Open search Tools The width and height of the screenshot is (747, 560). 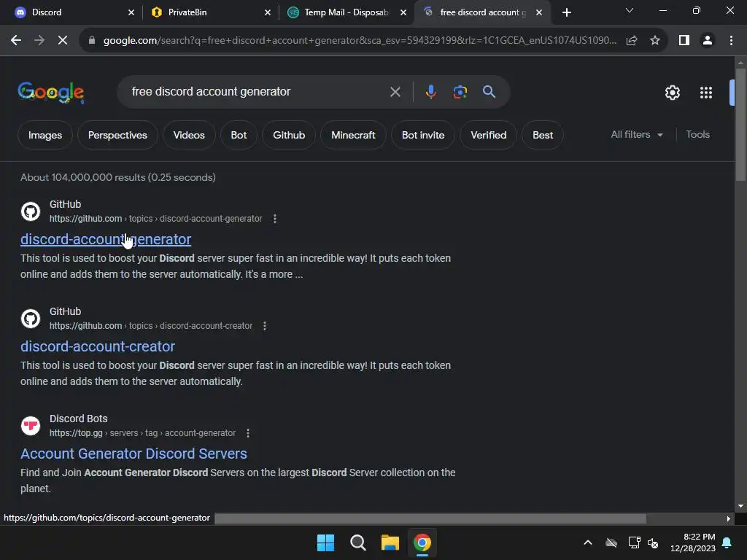point(697,135)
